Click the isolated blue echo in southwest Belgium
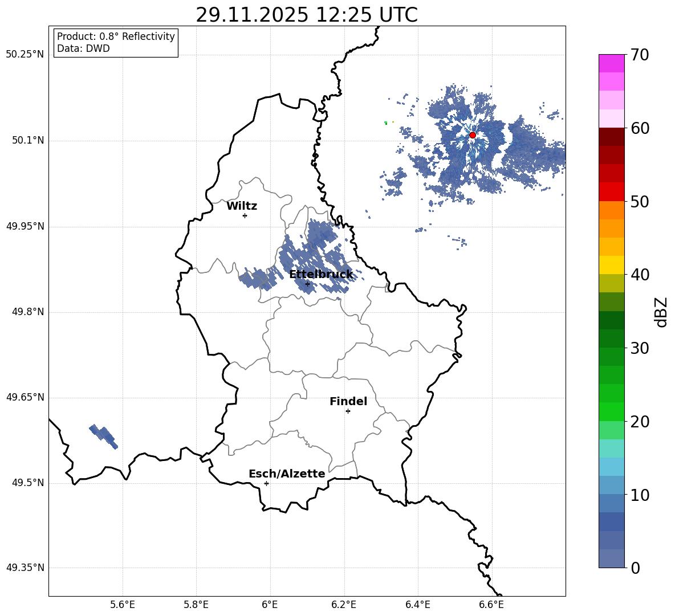 [103, 436]
